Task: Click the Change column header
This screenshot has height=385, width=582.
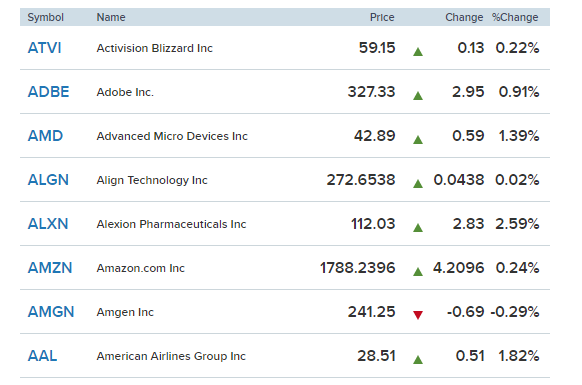Action: click(464, 17)
